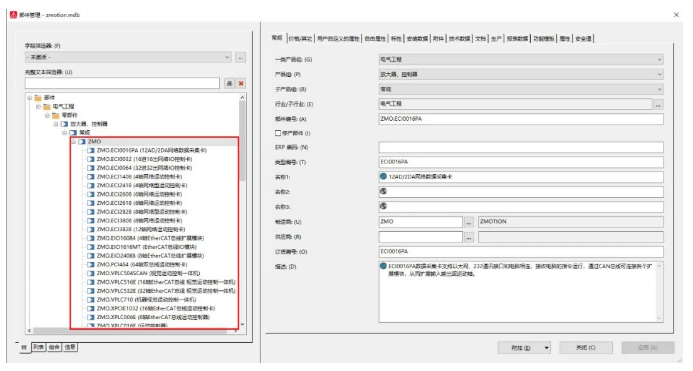Click the part icon beside ZMO.ECI0032
Viewport: 693px width, 371px height.
(x=91, y=159)
